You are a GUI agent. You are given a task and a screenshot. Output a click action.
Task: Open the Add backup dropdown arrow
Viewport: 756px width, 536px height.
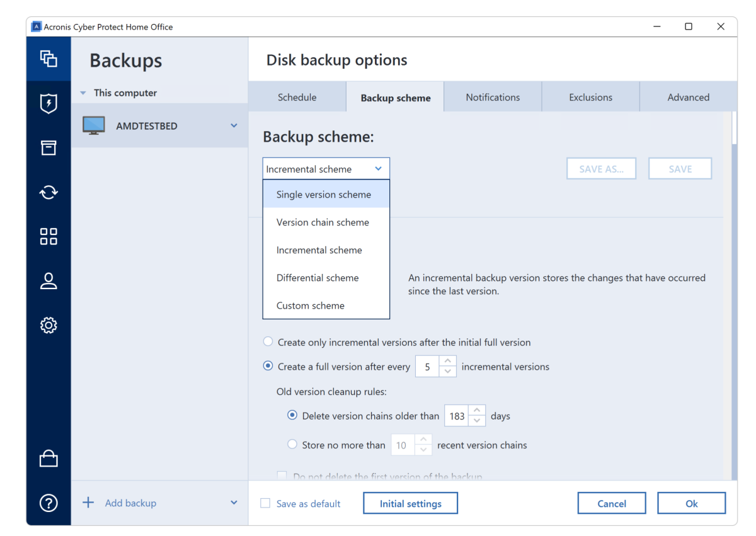(x=234, y=503)
